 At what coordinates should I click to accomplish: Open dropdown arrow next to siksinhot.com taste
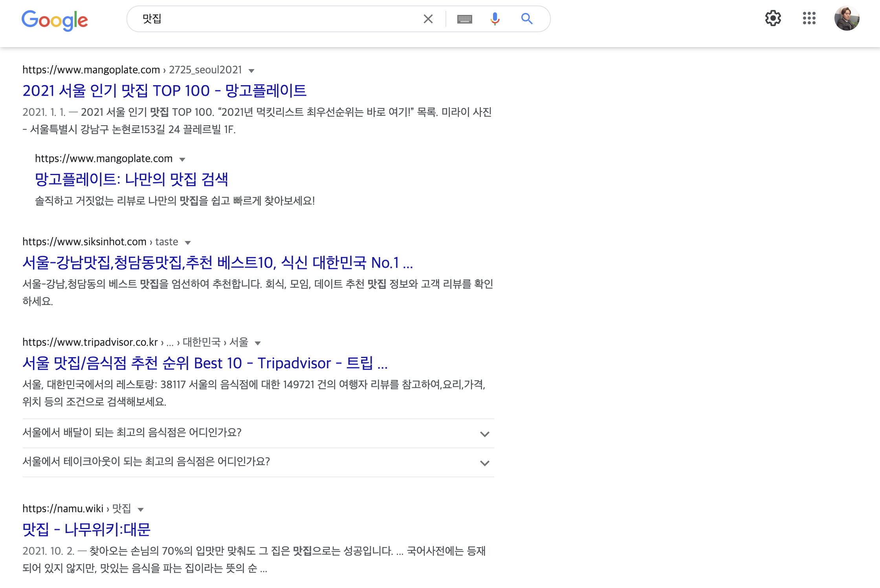[188, 243]
